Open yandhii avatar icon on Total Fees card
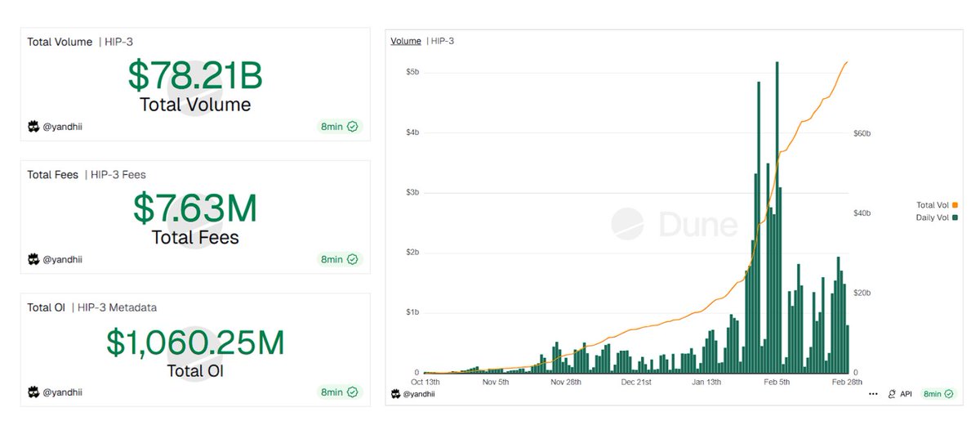This screenshot has width=980, height=430. (33, 259)
